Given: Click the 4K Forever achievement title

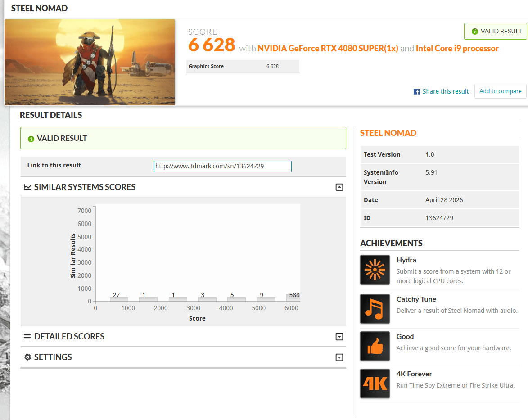Looking at the screenshot, I should click(x=414, y=374).
